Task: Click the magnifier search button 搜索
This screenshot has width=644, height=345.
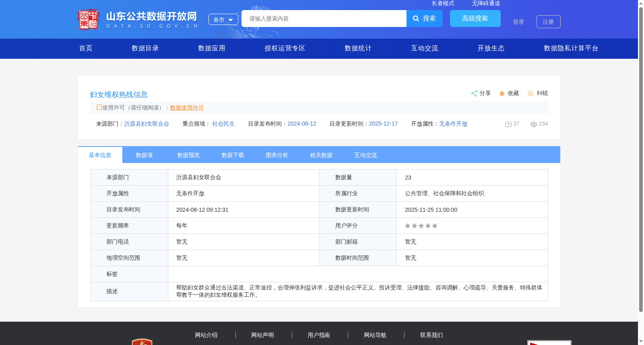Action: 424,19
